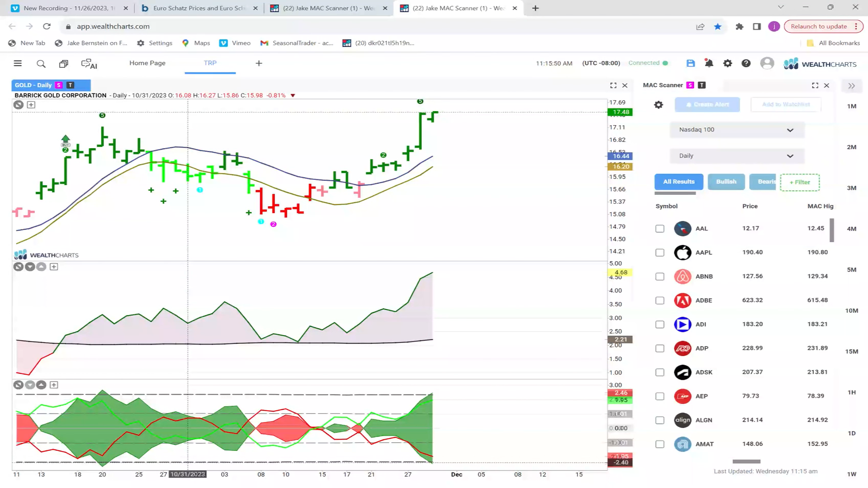Image resolution: width=868 pixels, height=488 pixels.
Task: Close the MAC Scanner panel
Action: [x=826, y=85]
